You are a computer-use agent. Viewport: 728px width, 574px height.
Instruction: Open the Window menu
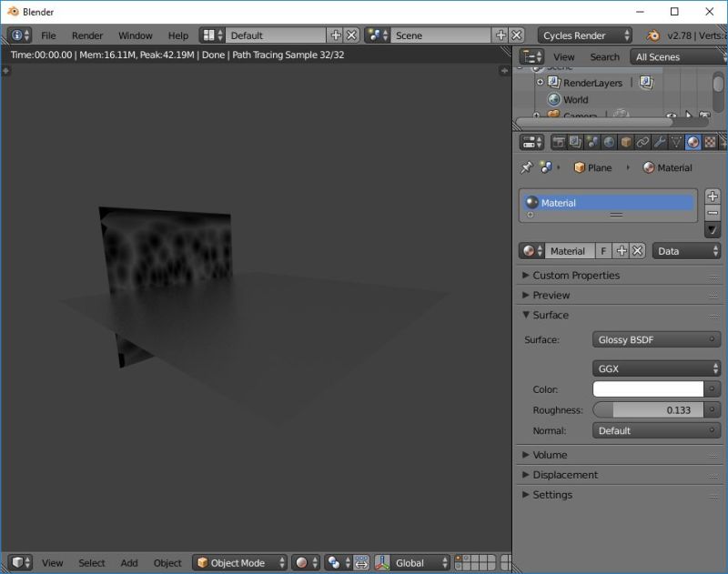[x=135, y=35]
